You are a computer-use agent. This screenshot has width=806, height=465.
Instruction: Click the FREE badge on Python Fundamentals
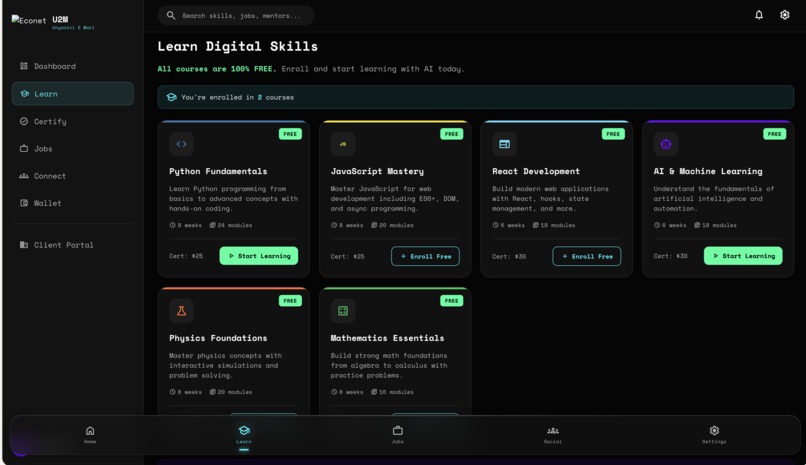[x=290, y=134]
